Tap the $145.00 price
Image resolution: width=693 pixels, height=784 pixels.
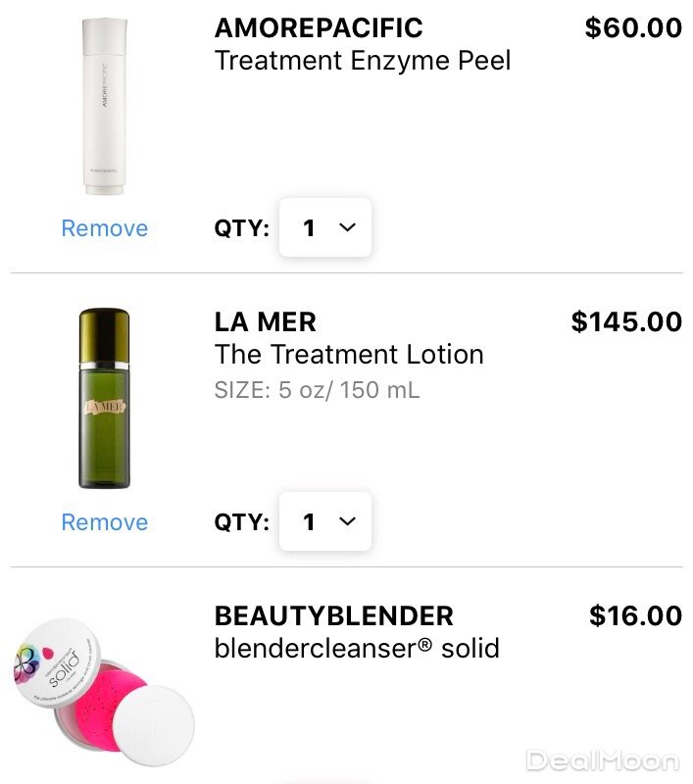626,321
